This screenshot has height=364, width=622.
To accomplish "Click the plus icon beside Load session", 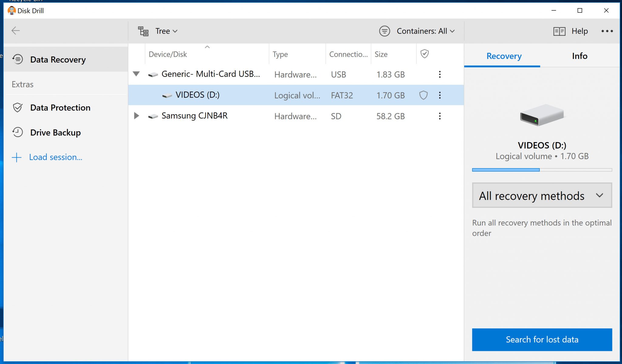I will pos(16,157).
